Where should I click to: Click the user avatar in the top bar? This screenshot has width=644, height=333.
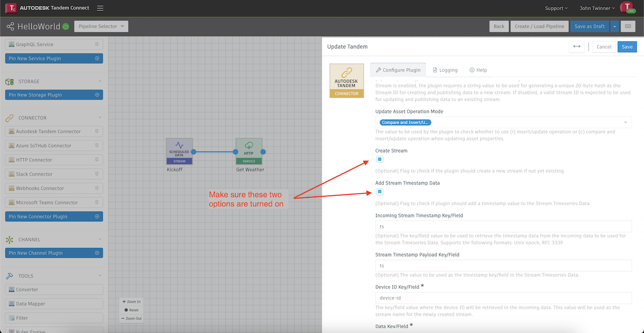[628, 8]
